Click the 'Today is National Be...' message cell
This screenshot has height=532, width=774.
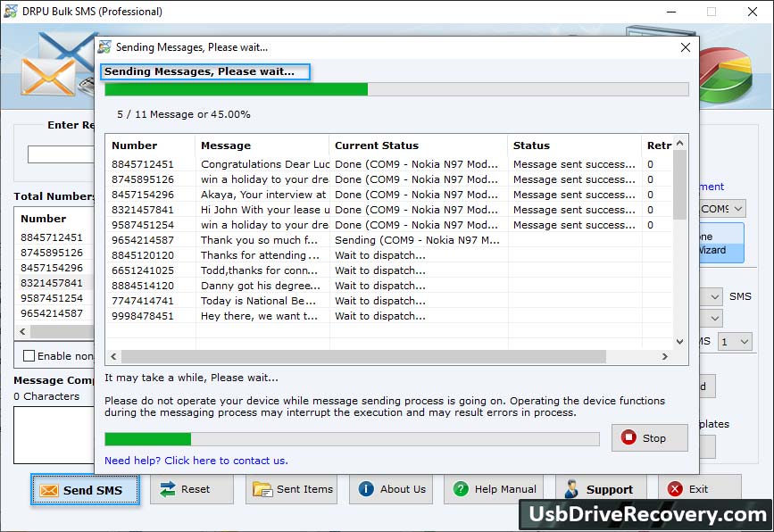(263, 301)
